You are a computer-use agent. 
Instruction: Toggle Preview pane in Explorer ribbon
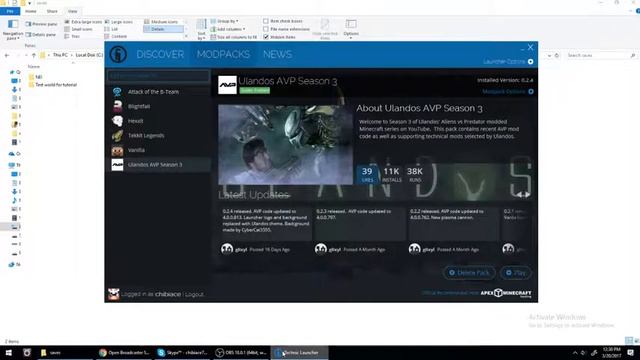pos(42,24)
